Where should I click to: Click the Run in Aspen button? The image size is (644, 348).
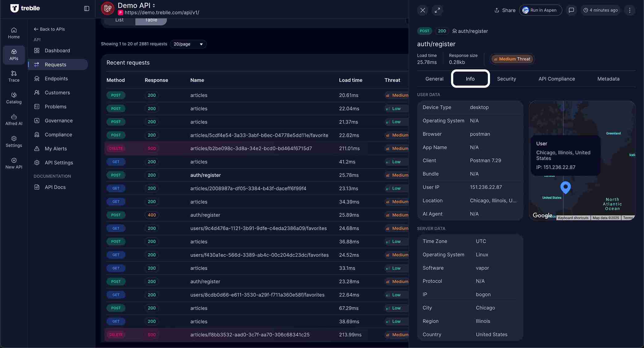point(540,10)
